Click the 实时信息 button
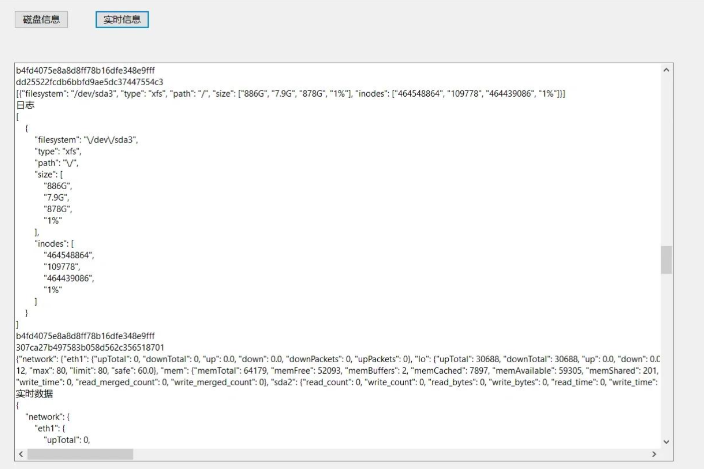The width and height of the screenshot is (704, 469). click(x=122, y=20)
